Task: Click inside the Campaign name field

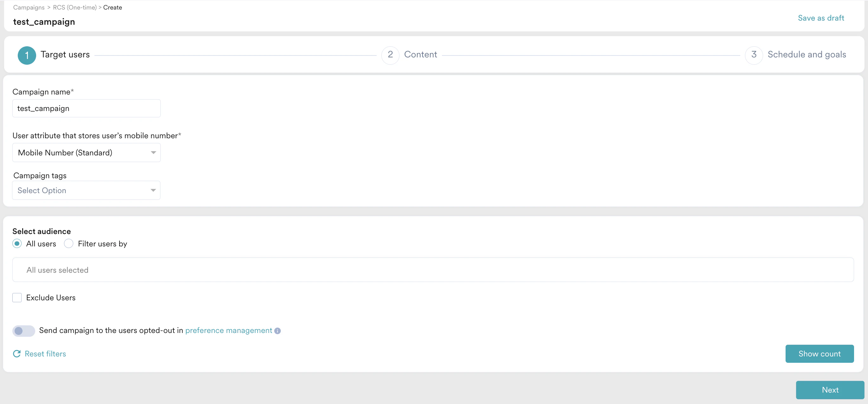Action: point(86,108)
